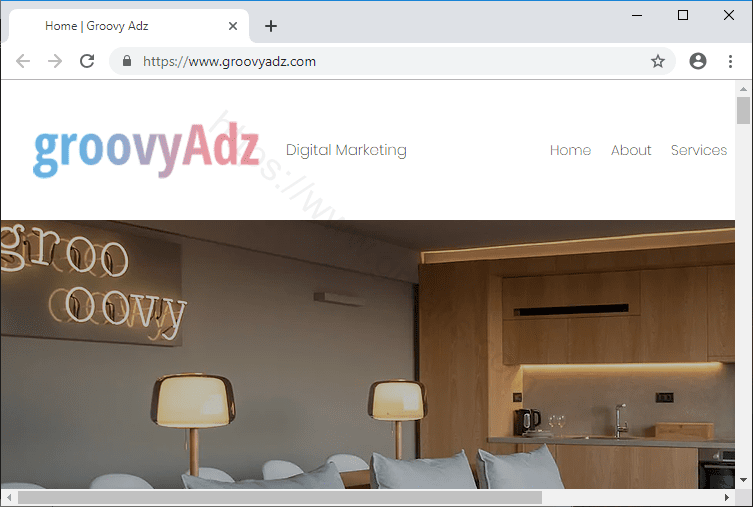The width and height of the screenshot is (753, 507).
Task: Click the horizontal scrollbar left arrow
Action: (x=8, y=497)
